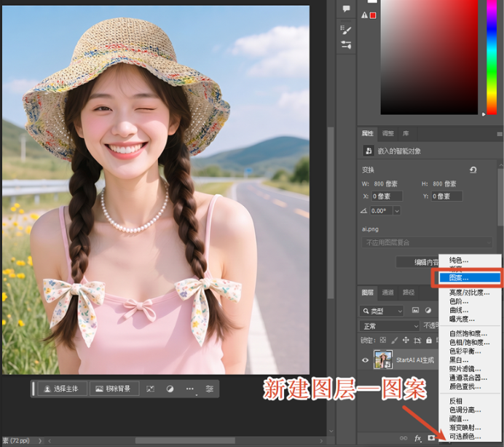Choose 纯色... from the menu

click(470, 260)
